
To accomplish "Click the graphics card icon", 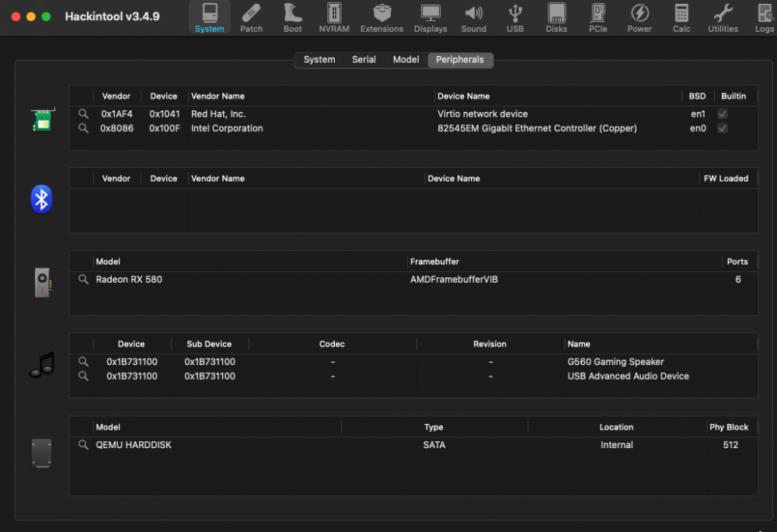I will (43, 283).
